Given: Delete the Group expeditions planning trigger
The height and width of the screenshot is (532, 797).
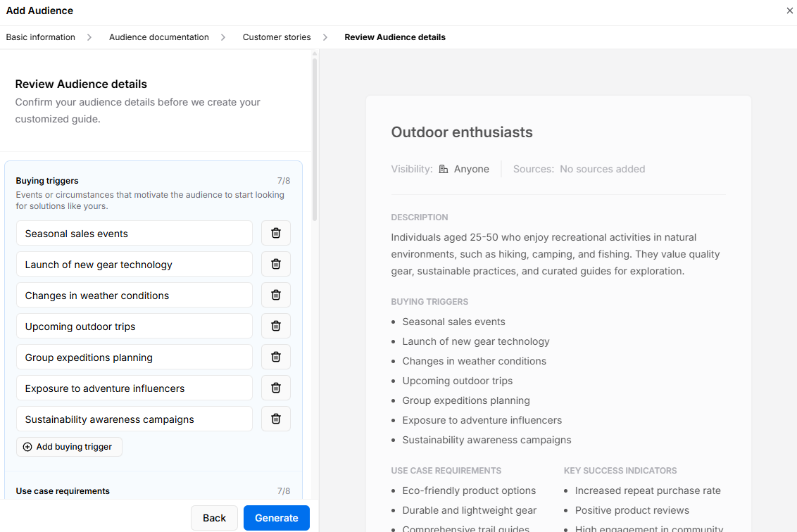Looking at the screenshot, I should (276, 357).
